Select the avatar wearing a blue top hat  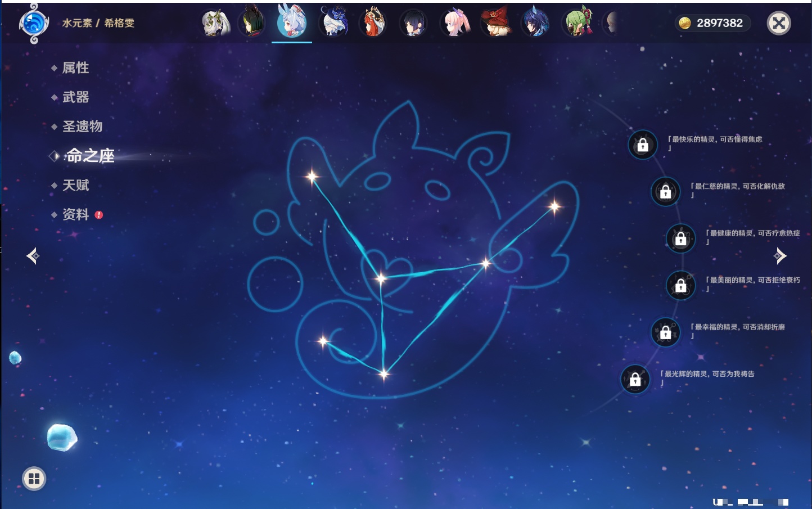333,22
